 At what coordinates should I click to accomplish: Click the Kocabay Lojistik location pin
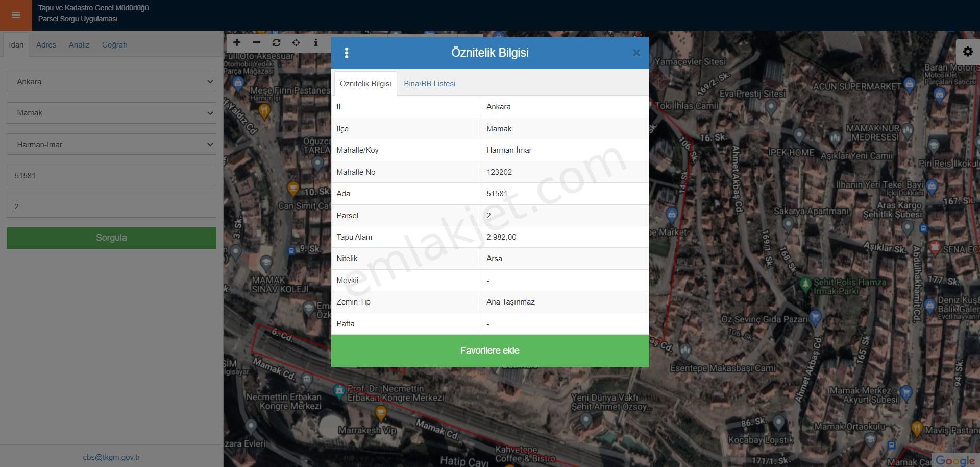pyautogui.click(x=778, y=422)
